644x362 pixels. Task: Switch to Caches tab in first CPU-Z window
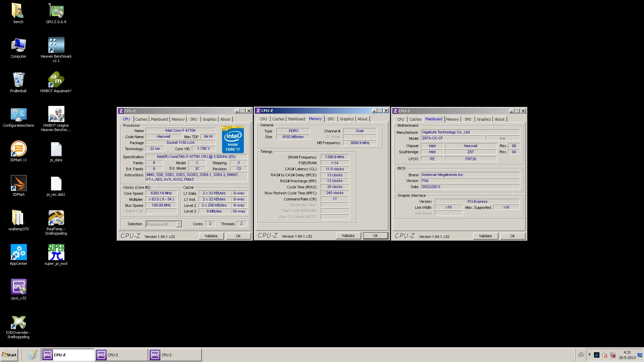(x=141, y=119)
